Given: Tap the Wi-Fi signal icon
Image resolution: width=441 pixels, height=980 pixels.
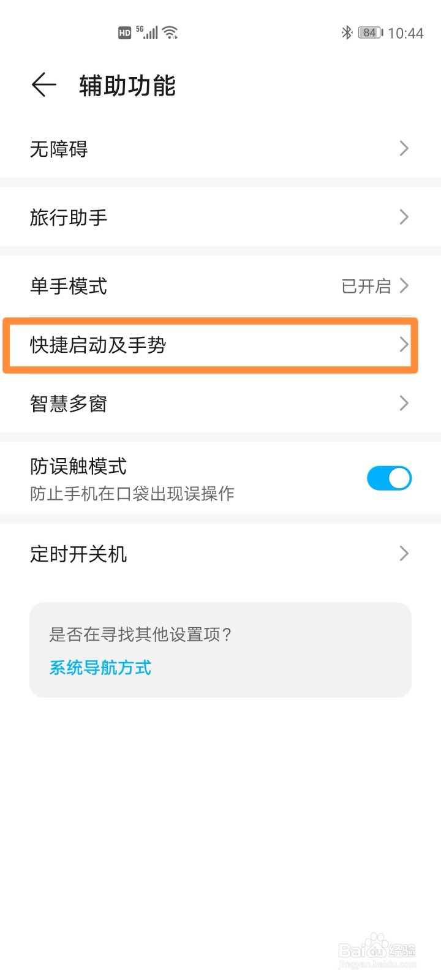Looking at the screenshot, I should pos(170,32).
